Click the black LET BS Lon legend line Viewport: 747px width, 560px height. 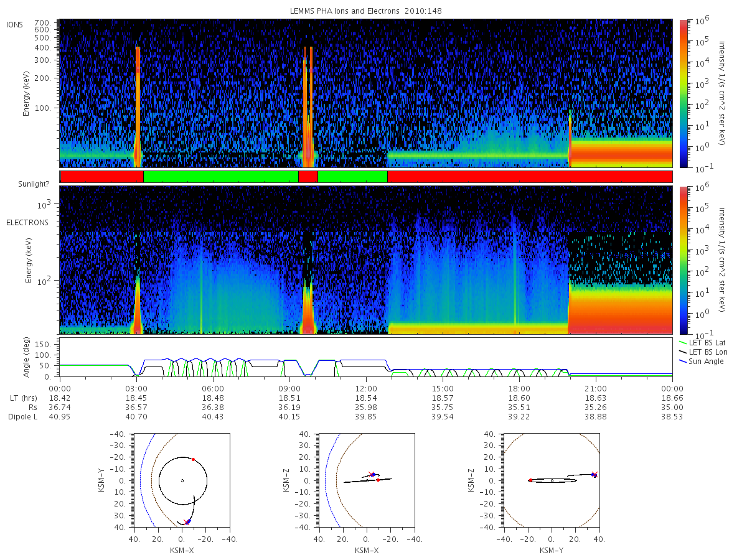point(683,352)
